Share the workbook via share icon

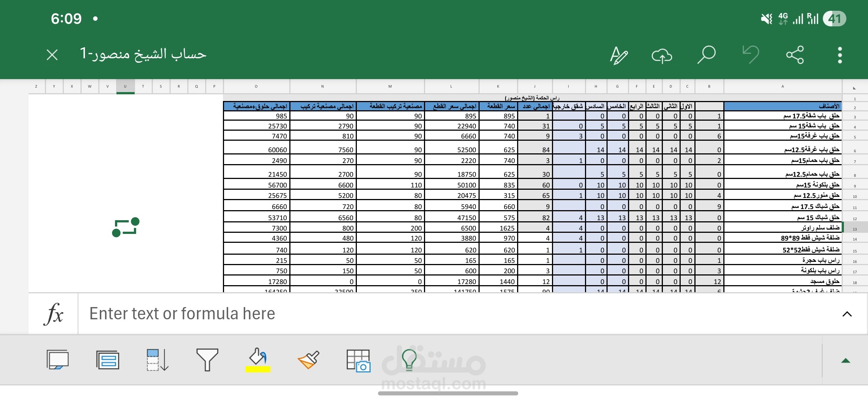[795, 55]
